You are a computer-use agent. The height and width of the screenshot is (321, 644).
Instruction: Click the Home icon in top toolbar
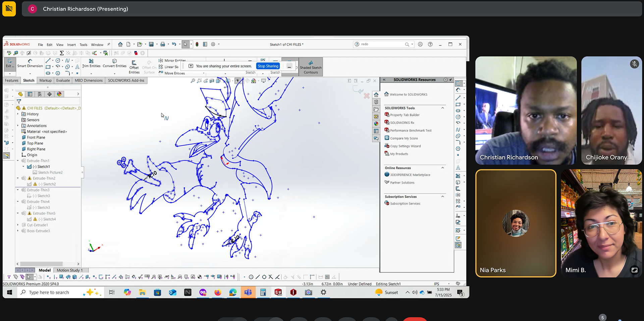point(120,44)
